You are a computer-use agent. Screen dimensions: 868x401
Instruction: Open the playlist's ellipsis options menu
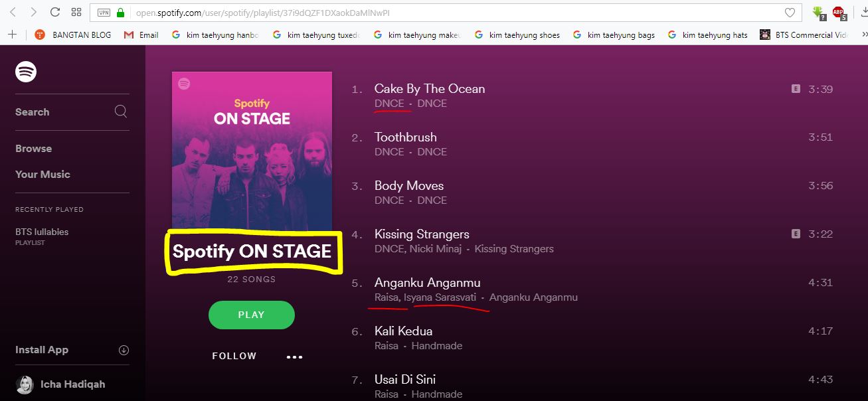point(294,357)
